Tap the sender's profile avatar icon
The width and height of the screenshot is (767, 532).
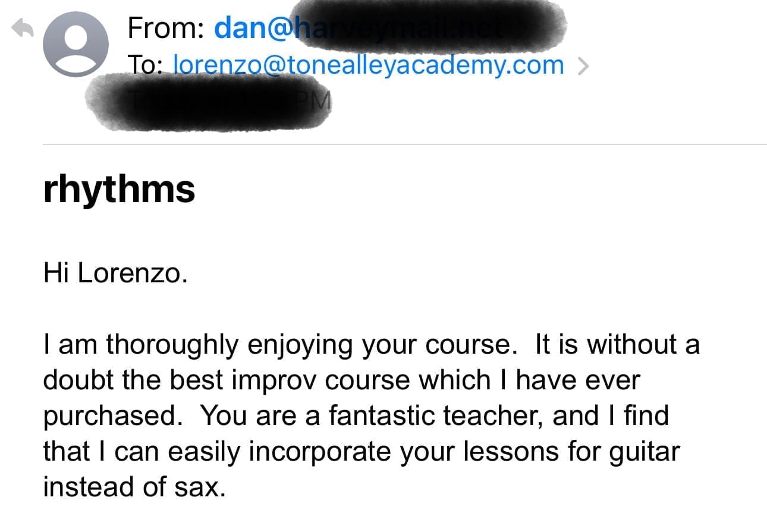76,45
